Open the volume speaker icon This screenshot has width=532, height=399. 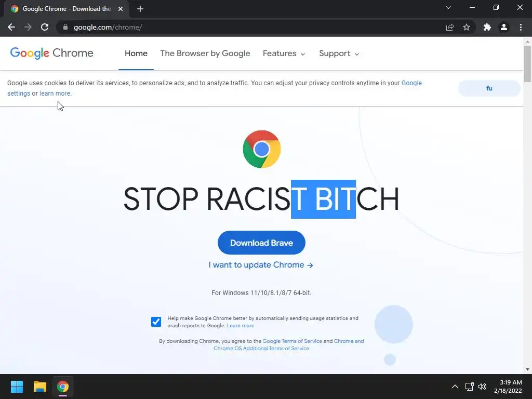click(482, 387)
